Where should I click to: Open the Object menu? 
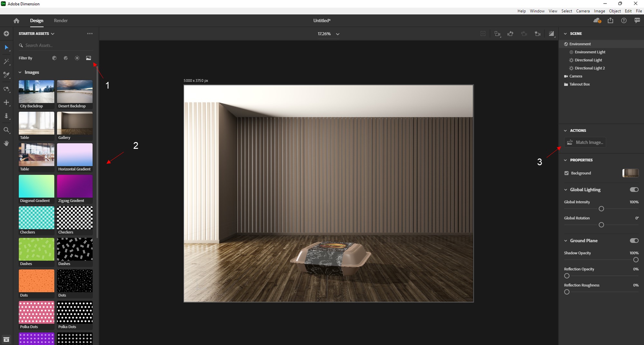(x=615, y=11)
